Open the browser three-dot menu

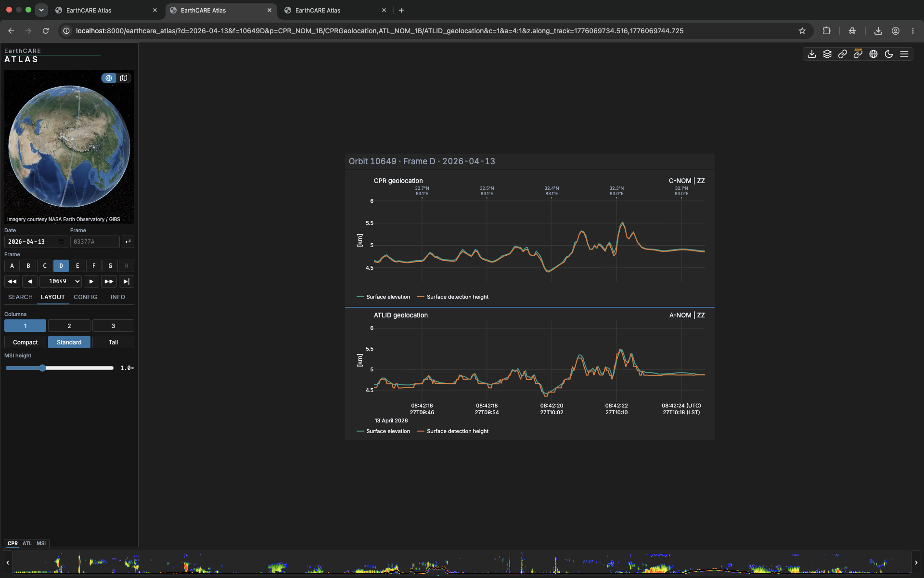tap(913, 31)
